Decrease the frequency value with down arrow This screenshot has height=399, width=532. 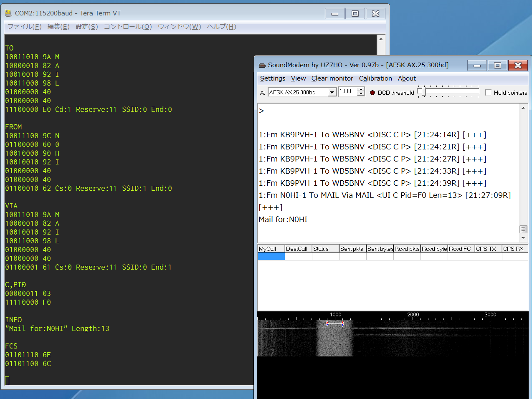(361, 94)
